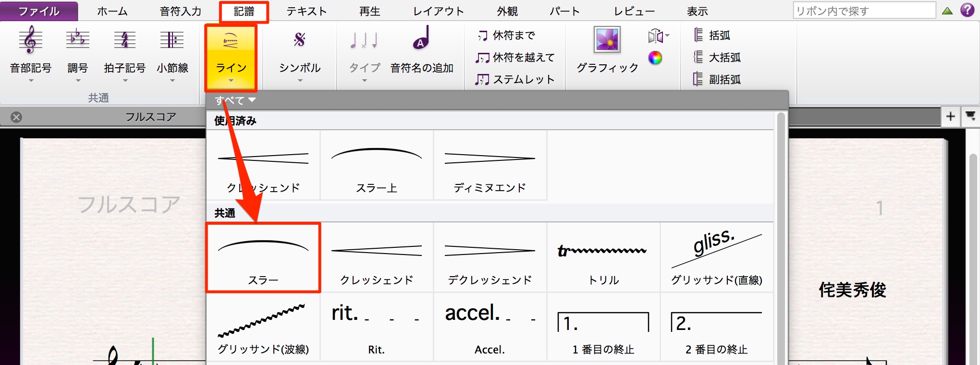The image size is (980, 365).
Task: Choose クレッシェンド under 共通 section
Action: (x=377, y=257)
